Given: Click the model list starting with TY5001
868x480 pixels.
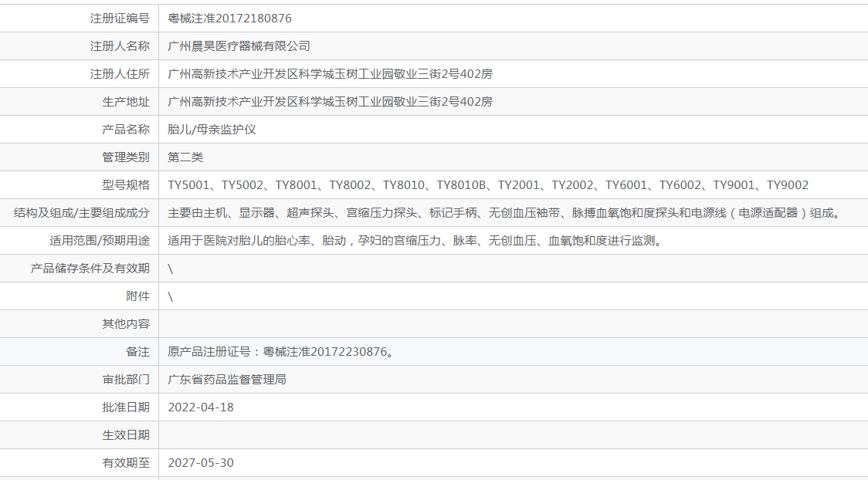Looking at the screenshot, I should (488, 184).
